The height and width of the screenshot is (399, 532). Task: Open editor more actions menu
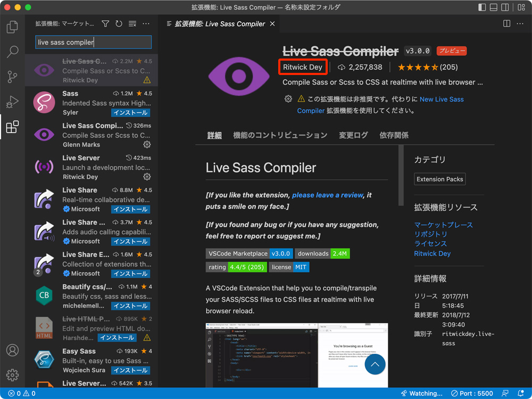pyautogui.click(x=520, y=23)
